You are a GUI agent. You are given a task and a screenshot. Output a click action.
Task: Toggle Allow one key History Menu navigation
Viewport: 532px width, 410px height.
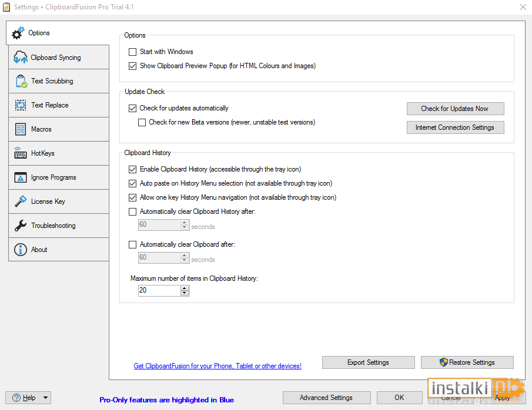point(132,197)
